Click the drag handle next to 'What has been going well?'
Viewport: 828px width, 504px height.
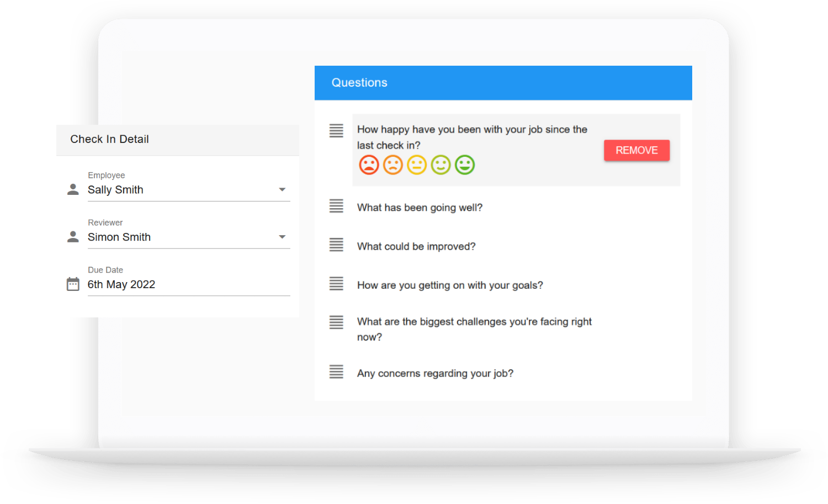pos(336,206)
